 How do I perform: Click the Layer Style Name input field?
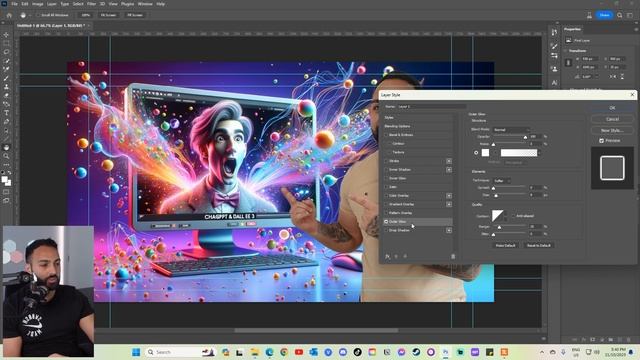click(431, 107)
